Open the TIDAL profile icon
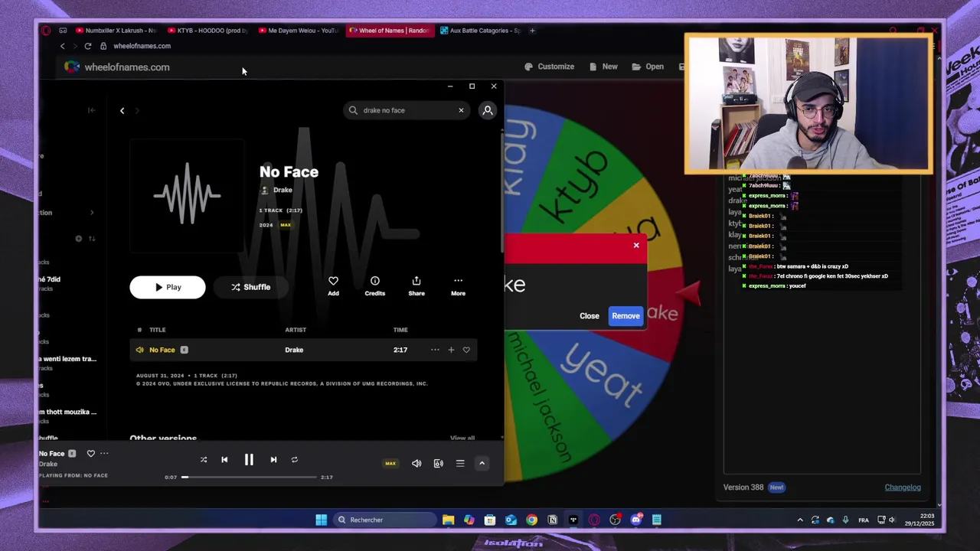The width and height of the screenshot is (980, 551). click(x=488, y=110)
